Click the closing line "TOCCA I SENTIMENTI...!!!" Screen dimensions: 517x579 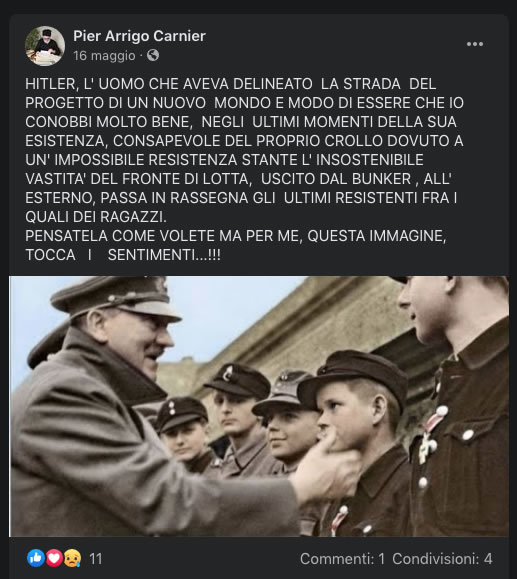[123, 255]
